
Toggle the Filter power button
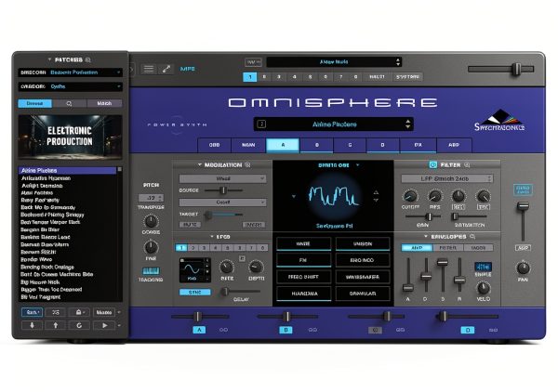[432, 165]
